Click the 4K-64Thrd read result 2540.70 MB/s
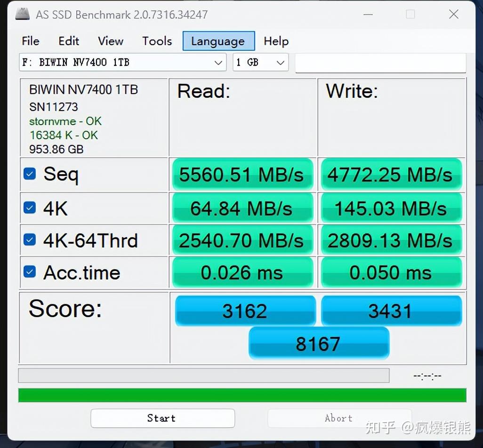Image resolution: width=483 pixels, height=448 pixels. [x=243, y=240]
